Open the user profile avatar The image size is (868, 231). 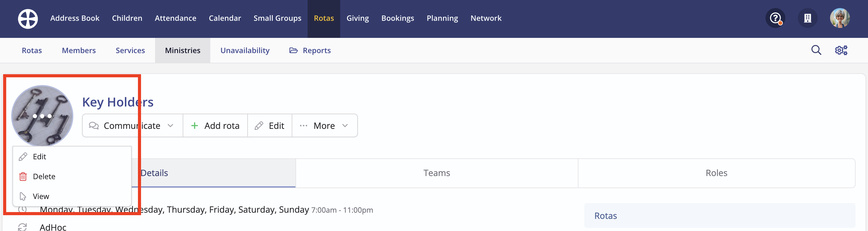tap(840, 18)
